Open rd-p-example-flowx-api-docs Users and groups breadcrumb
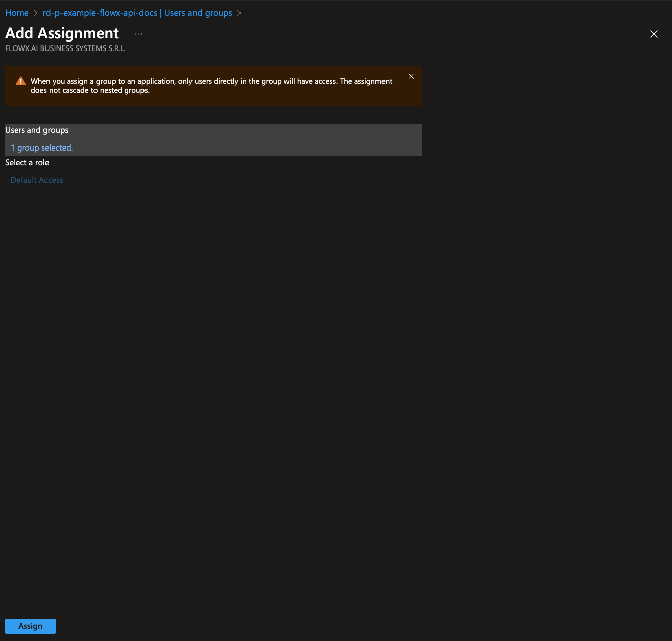 [x=137, y=13]
